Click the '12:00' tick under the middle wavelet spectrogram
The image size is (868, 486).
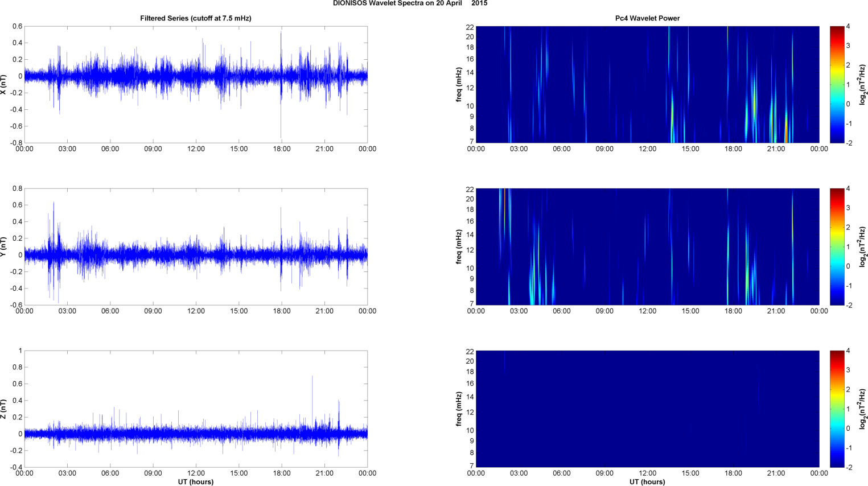(x=648, y=311)
